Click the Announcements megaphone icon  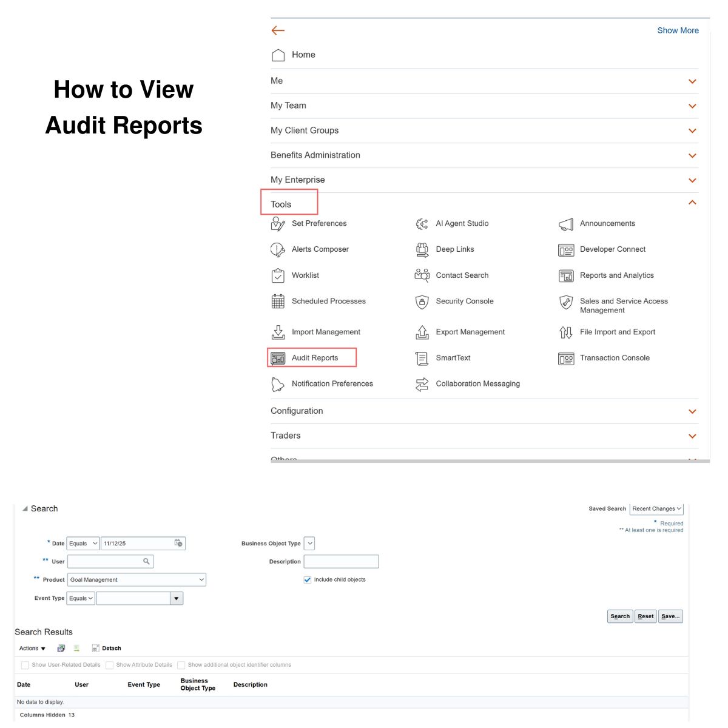coord(565,224)
